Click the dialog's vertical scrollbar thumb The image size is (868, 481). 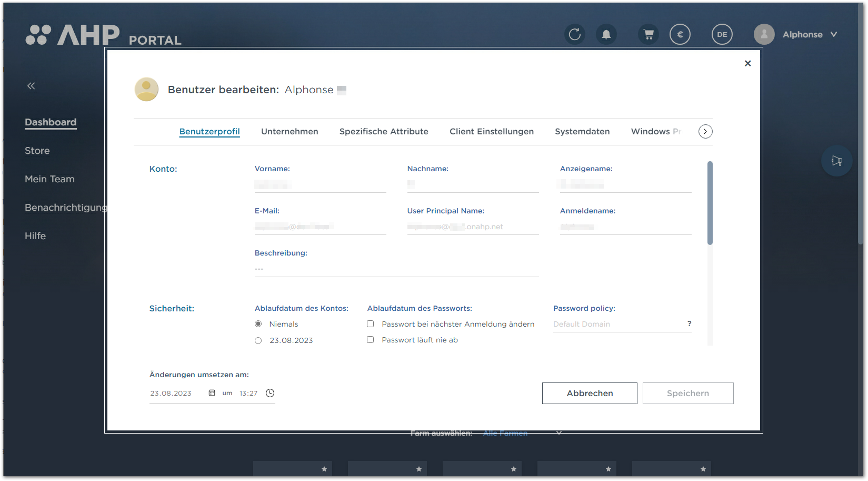click(710, 203)
